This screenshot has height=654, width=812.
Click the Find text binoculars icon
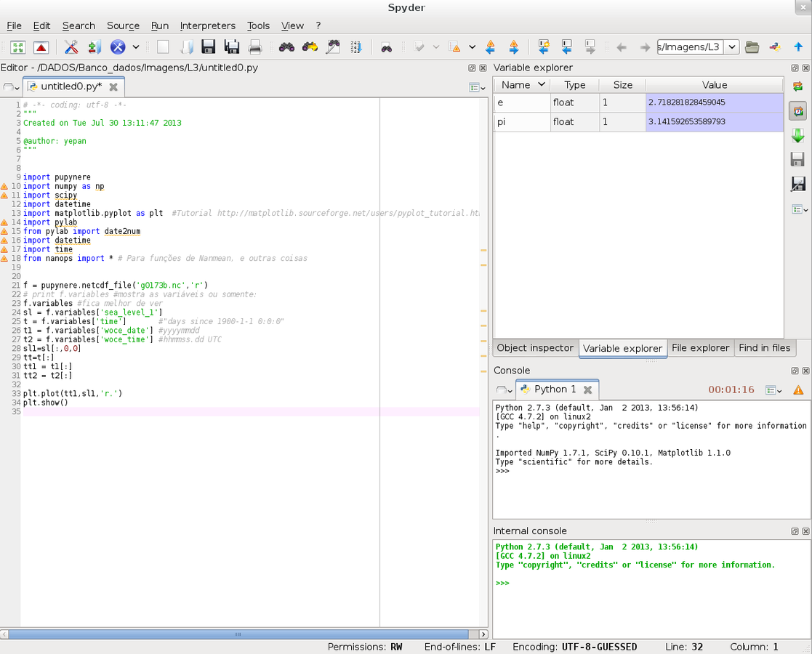click(x=286, y=47)
